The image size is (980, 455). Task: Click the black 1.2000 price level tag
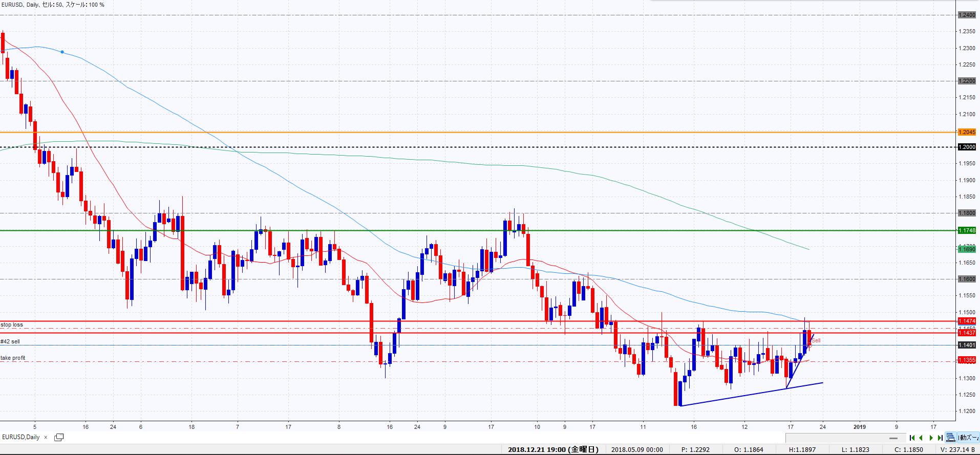(967, 147)
